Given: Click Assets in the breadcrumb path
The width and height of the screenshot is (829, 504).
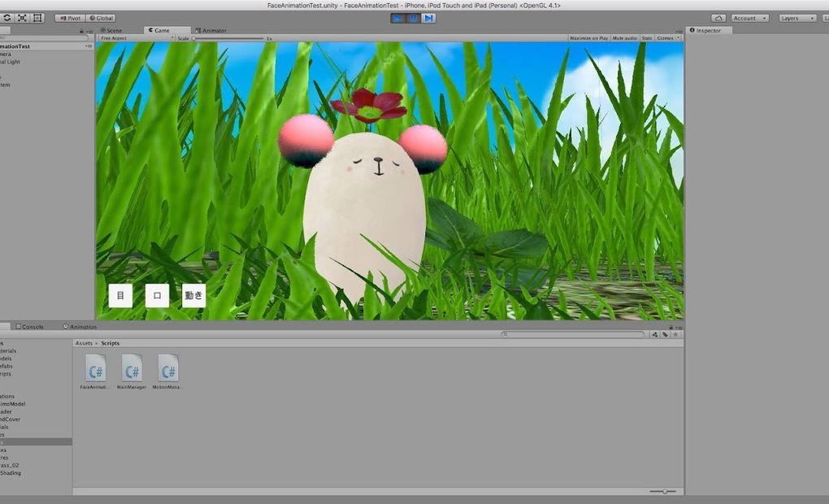Looking at the screenshot, I should 84,343.
